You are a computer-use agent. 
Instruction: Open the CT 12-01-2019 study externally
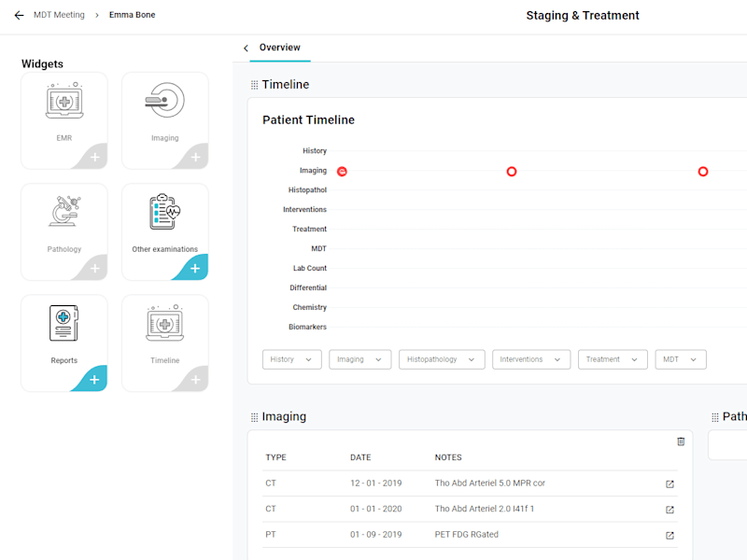[669, 483]
